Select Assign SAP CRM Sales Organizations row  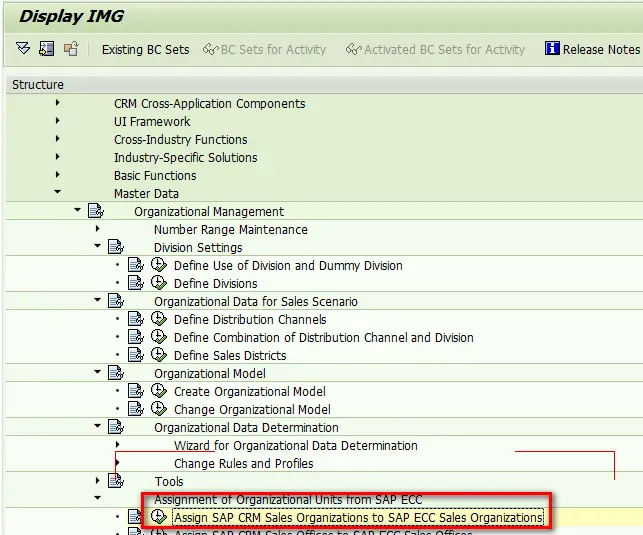click(x=358, y=517)
